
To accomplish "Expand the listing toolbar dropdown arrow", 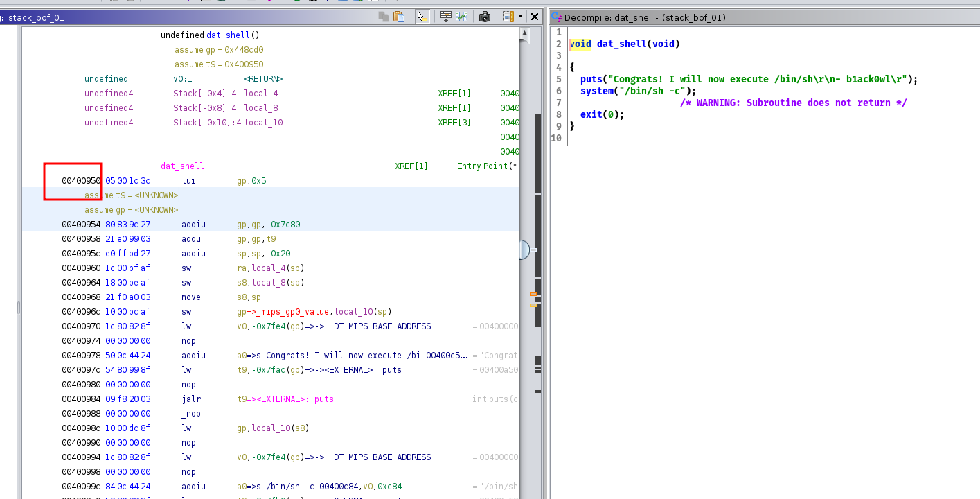I will tap(520, 17).
